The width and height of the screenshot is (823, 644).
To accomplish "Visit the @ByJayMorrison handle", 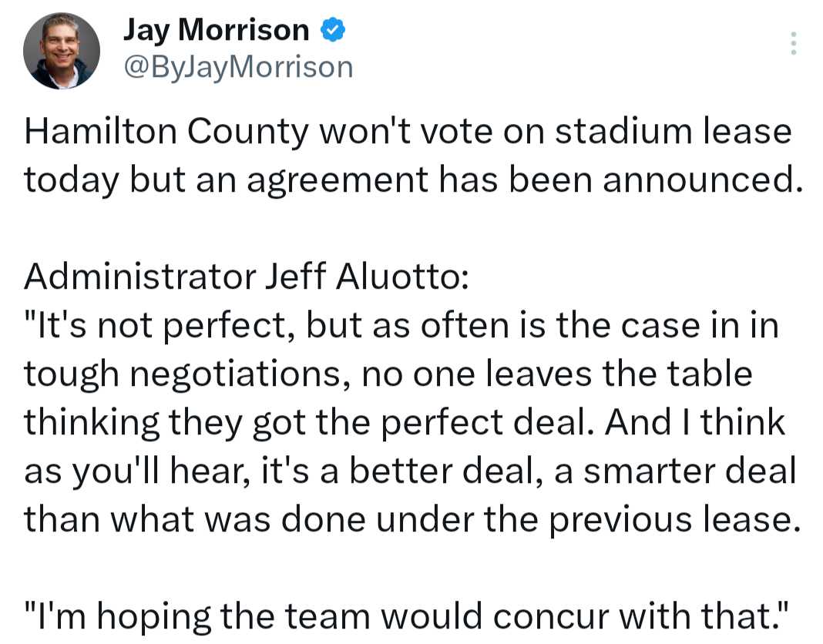I will click(x=238, y=67).
